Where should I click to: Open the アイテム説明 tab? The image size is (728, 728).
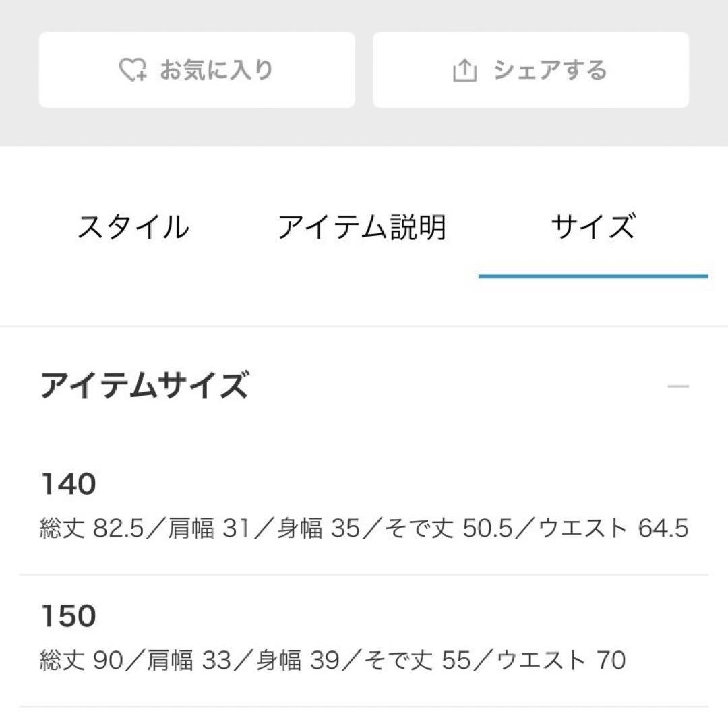(x=364, y=226)
